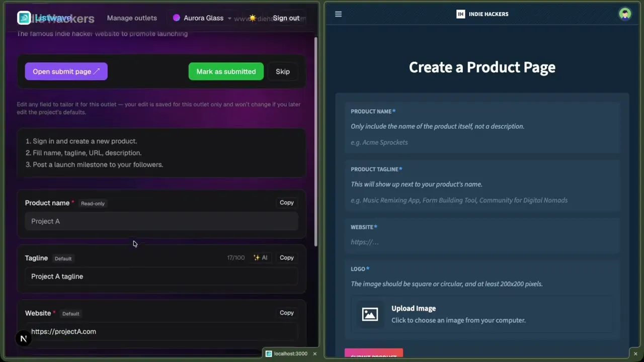Click Open submit page button
644x362 pixels.
(x=66, y=71)
